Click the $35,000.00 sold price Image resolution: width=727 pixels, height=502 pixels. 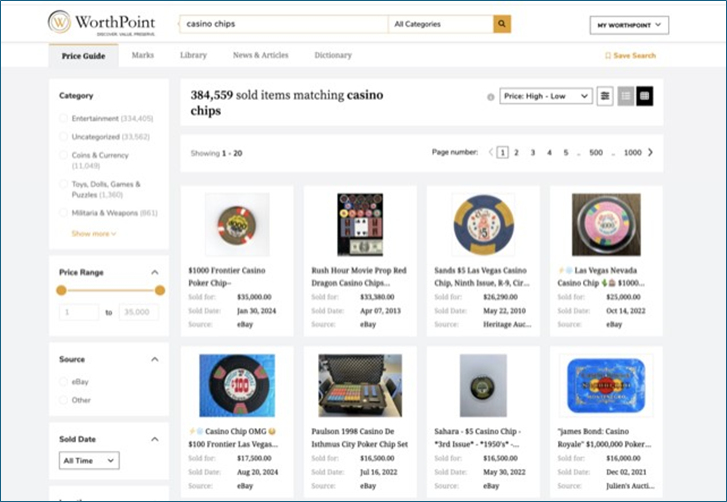254,297
